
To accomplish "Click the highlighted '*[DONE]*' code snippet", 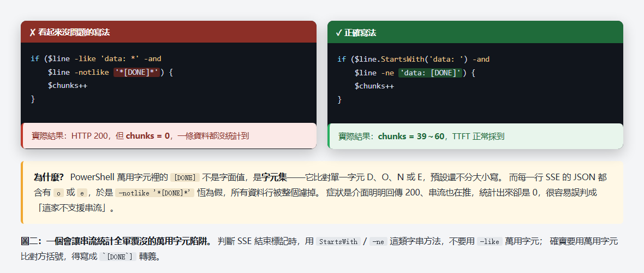I will pos(137,73).
